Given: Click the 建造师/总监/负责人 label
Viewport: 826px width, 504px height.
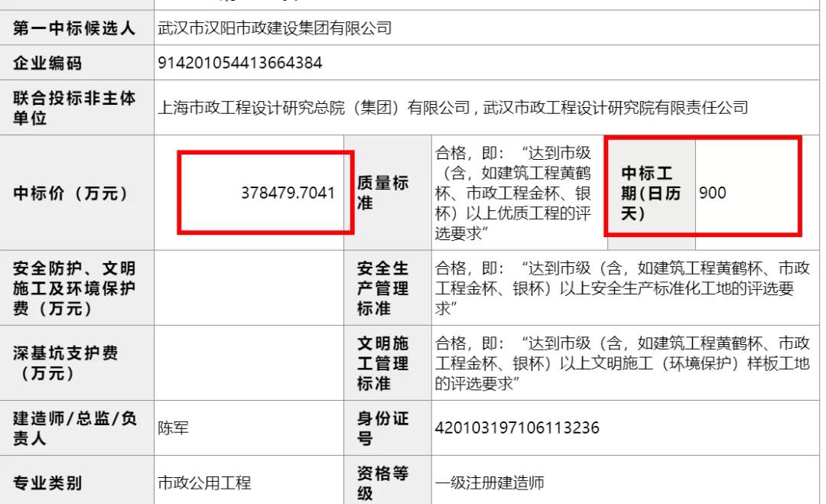Looking at the screenshot, I should 75,428.
